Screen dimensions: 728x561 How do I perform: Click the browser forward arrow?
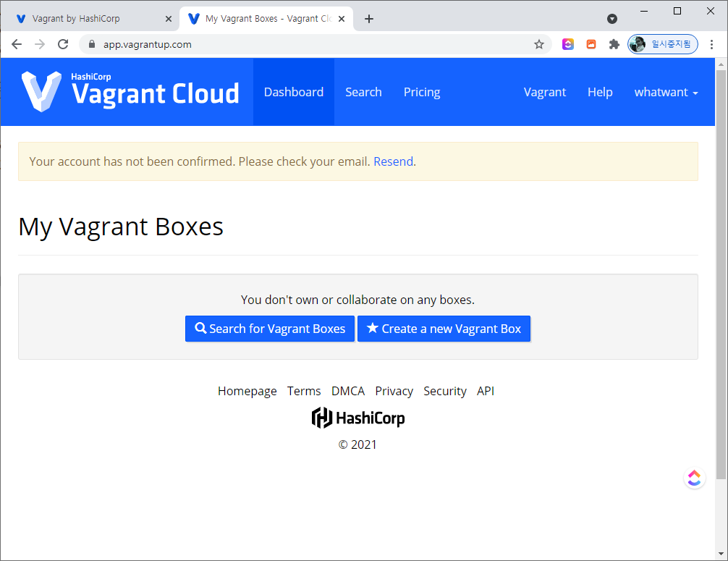(40, 45)
